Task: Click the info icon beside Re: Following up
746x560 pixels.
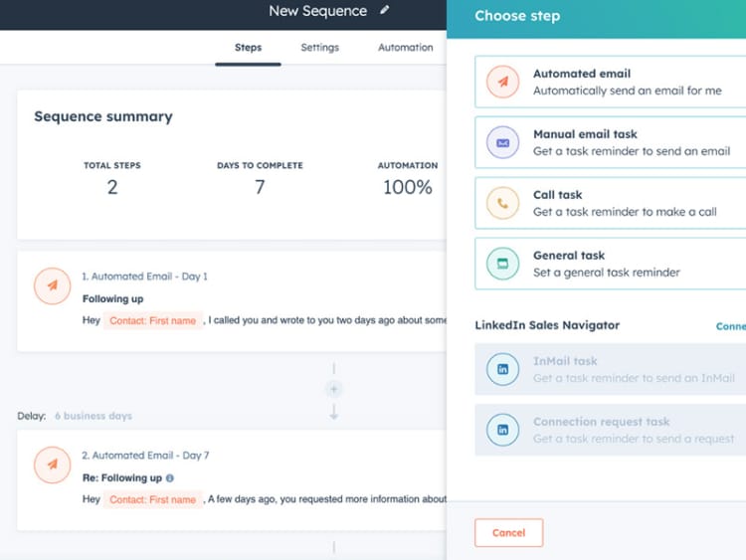Action: click(170, 477)
